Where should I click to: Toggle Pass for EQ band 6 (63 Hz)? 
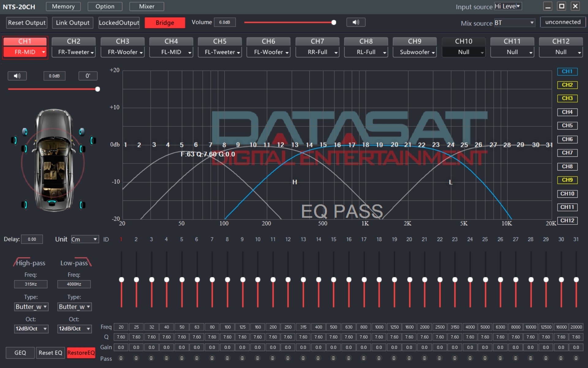coord(197,358)
